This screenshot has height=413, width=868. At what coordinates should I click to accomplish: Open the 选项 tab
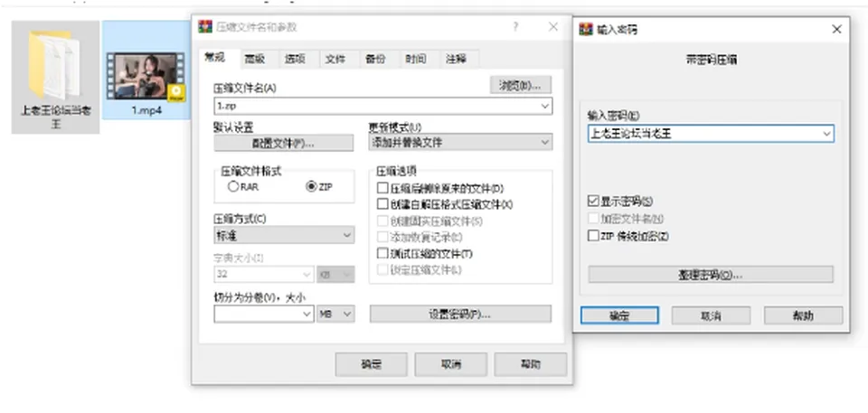[x=295, y=60]
